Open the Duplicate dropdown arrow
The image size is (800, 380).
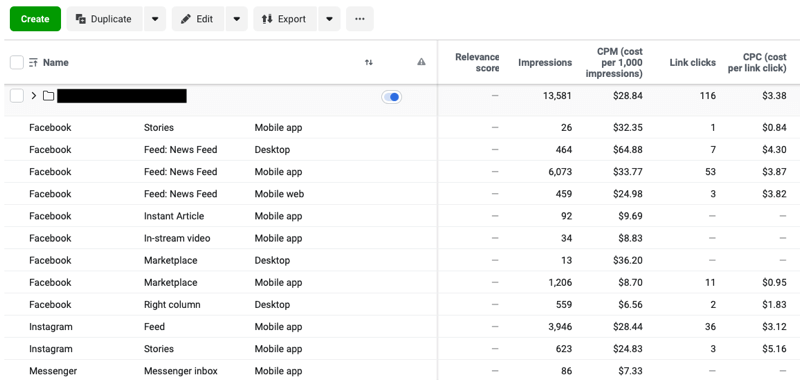tap(155, 19)
